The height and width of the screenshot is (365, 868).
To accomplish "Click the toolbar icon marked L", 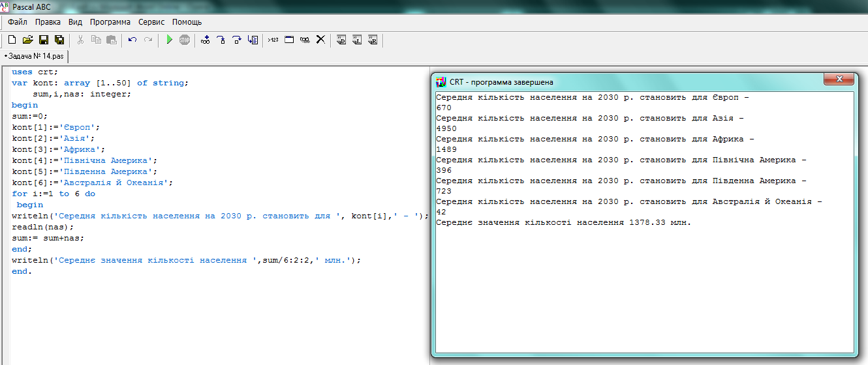I will point(357,40).
